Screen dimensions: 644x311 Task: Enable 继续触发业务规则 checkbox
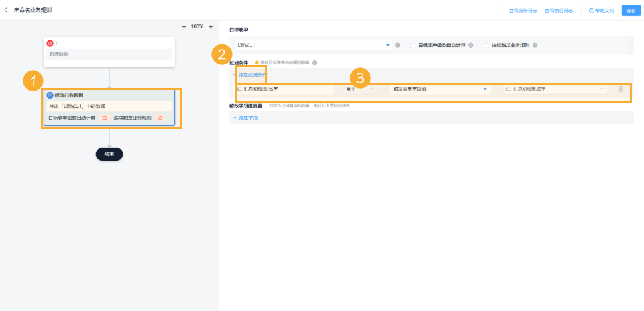[x=486, y=45]
